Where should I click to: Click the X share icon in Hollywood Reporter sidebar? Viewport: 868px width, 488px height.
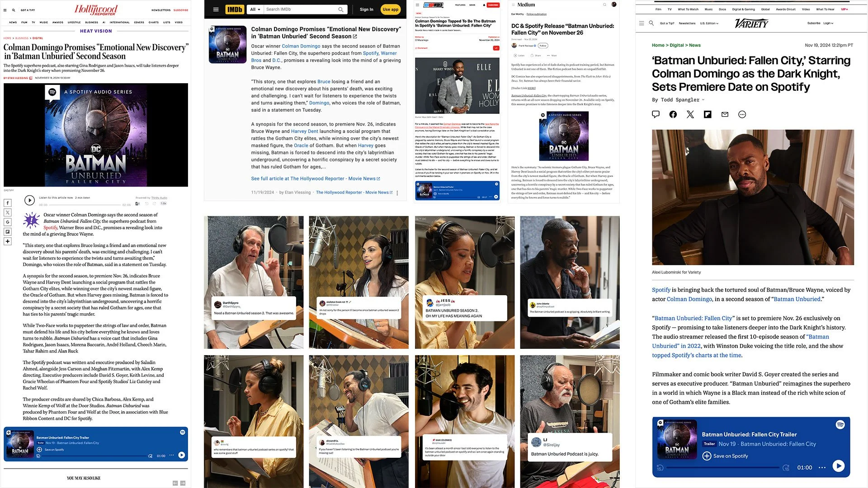[x=8, y=213]
